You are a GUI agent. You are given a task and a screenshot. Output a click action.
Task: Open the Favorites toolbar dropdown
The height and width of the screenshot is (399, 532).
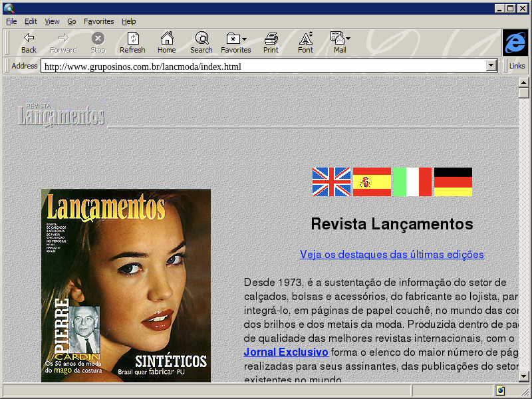click(235, 43)
